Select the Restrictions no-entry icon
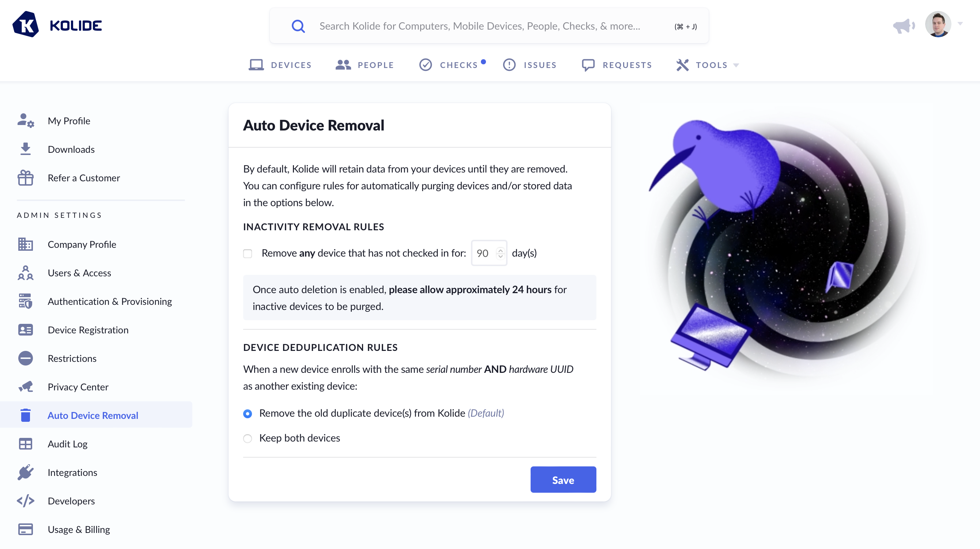The width and height of the screenshot is (980, 549). click(x=26, y=358)
